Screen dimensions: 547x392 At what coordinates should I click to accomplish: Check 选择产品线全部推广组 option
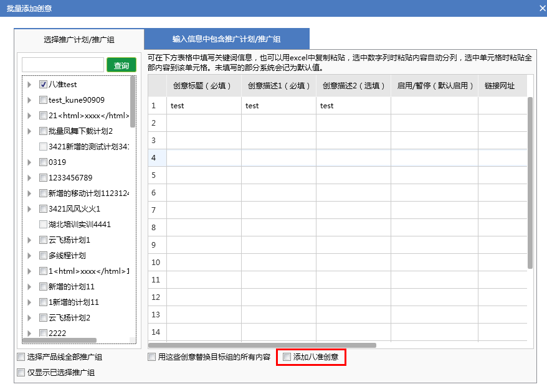point(21,357)
